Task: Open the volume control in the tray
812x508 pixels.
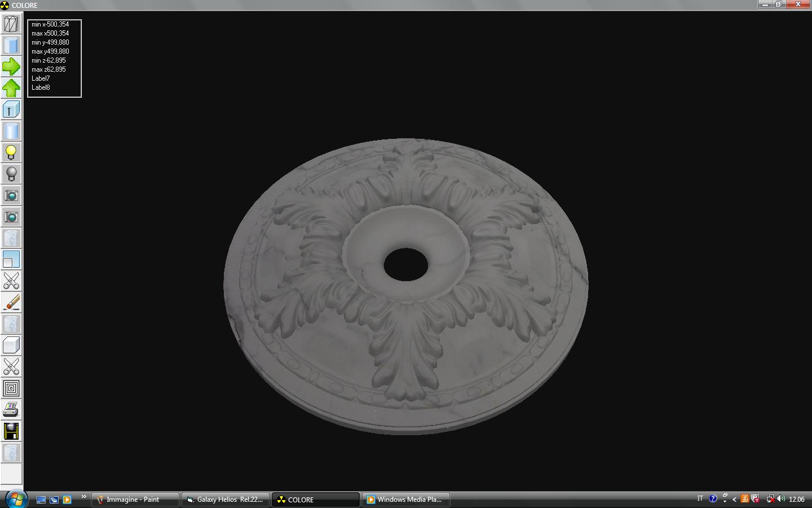Action: (781, 499)
